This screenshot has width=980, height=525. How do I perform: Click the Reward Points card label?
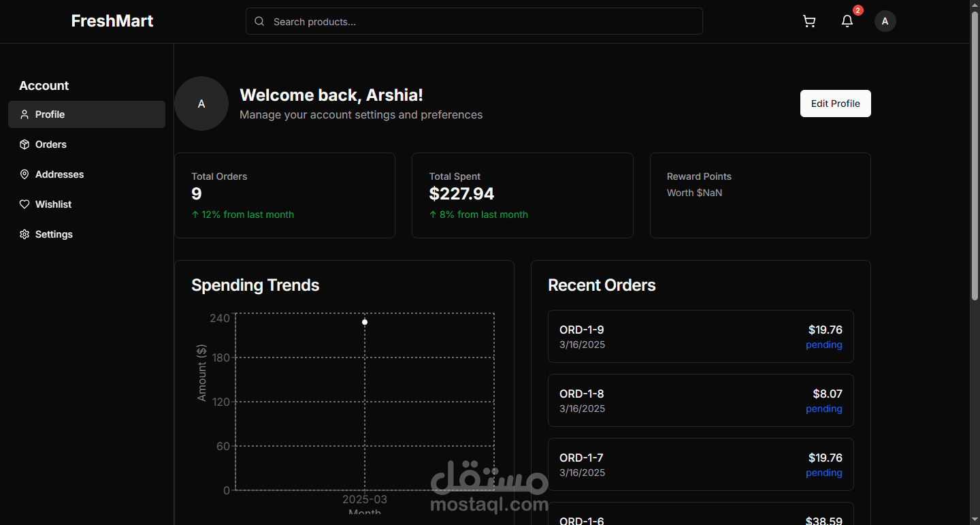point(699,176)
